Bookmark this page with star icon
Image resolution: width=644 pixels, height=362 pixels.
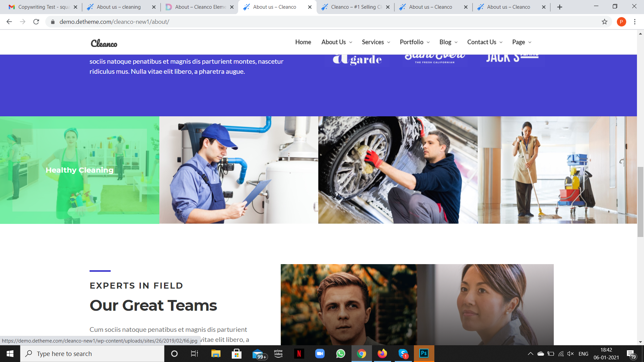[x=604, y=22]
